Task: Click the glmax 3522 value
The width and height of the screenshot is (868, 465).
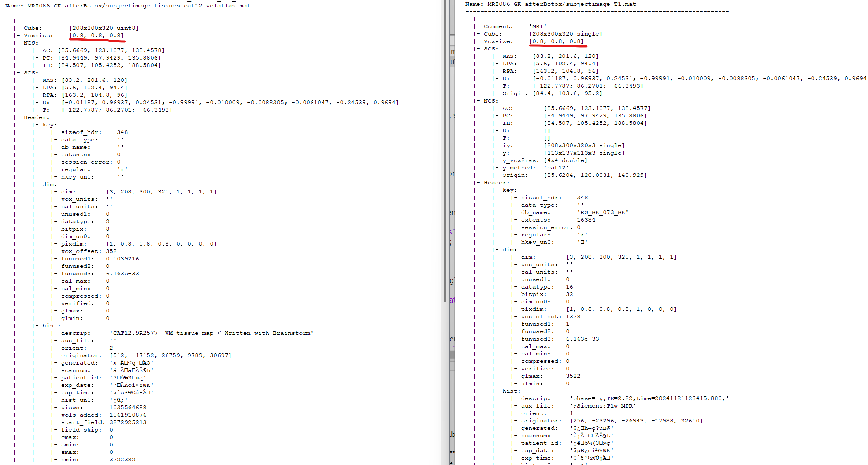Action: click(x=573, y=376)
